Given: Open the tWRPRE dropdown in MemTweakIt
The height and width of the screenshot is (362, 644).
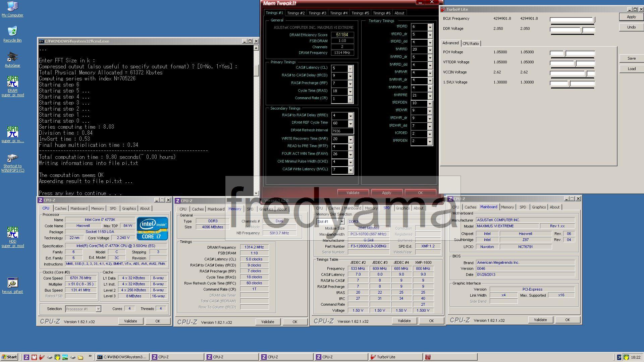Looking at the screenshot, I should [430, 96].
